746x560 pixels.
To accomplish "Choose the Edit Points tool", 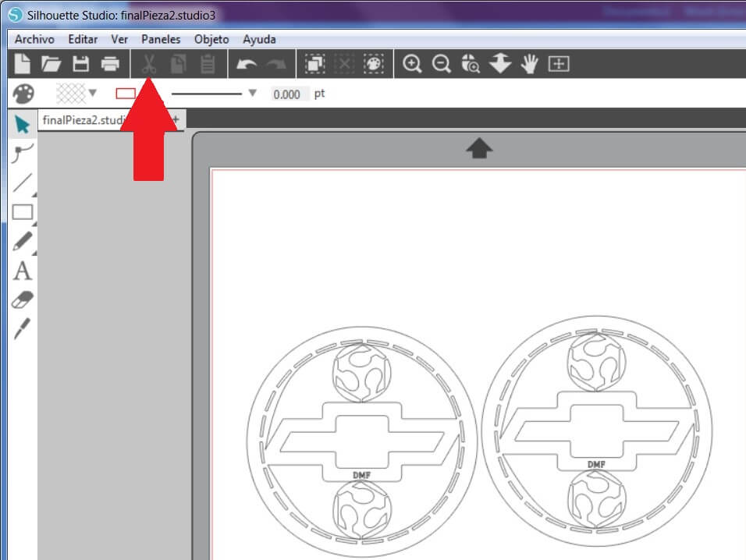I will tap(22, 154).
